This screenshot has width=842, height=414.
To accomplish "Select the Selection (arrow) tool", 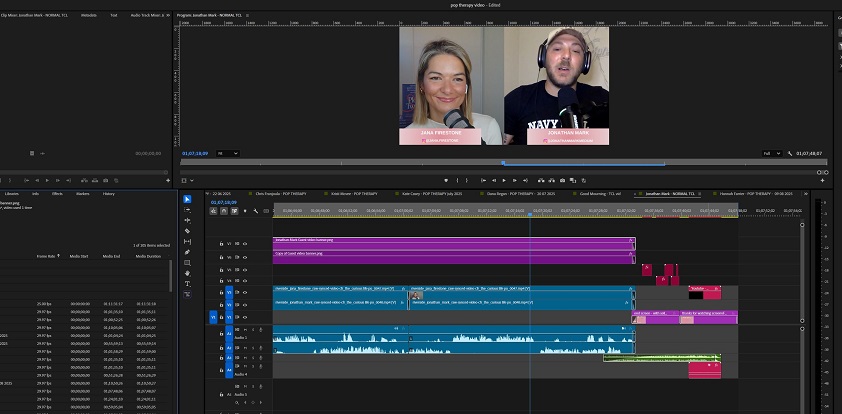I will click(x=187, y=199).
